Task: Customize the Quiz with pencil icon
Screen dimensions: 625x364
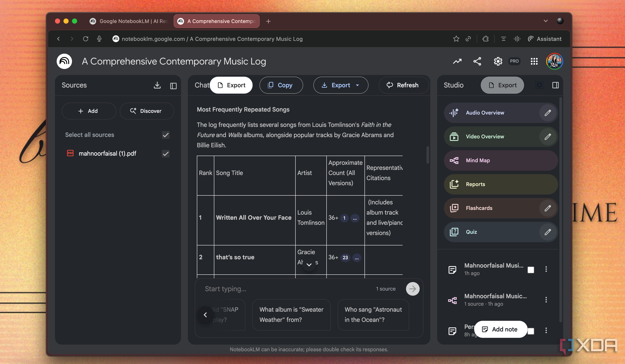Action: pos(548,232)
